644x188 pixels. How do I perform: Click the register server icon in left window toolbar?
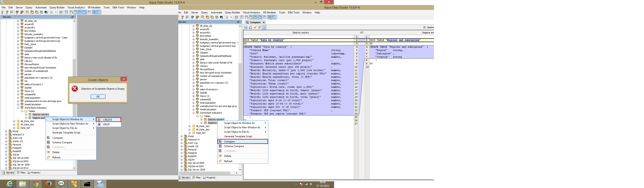click(x=3, y=12)
